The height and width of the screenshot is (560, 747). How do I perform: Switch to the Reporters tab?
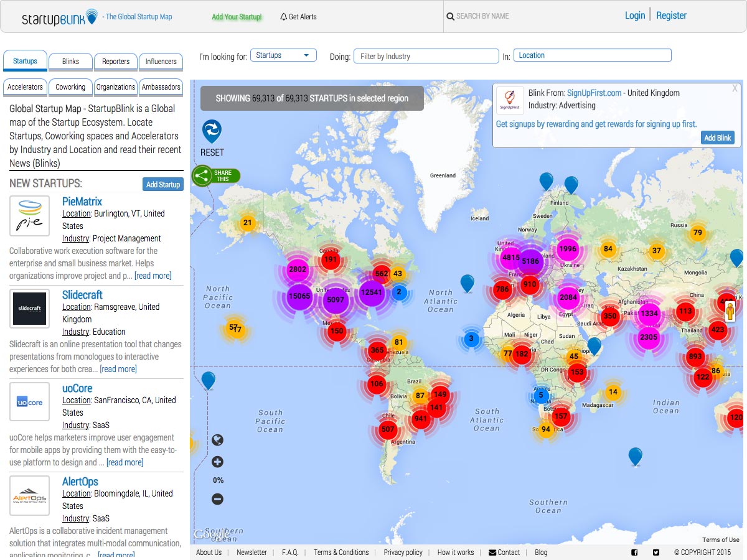(x=116, y=62)
